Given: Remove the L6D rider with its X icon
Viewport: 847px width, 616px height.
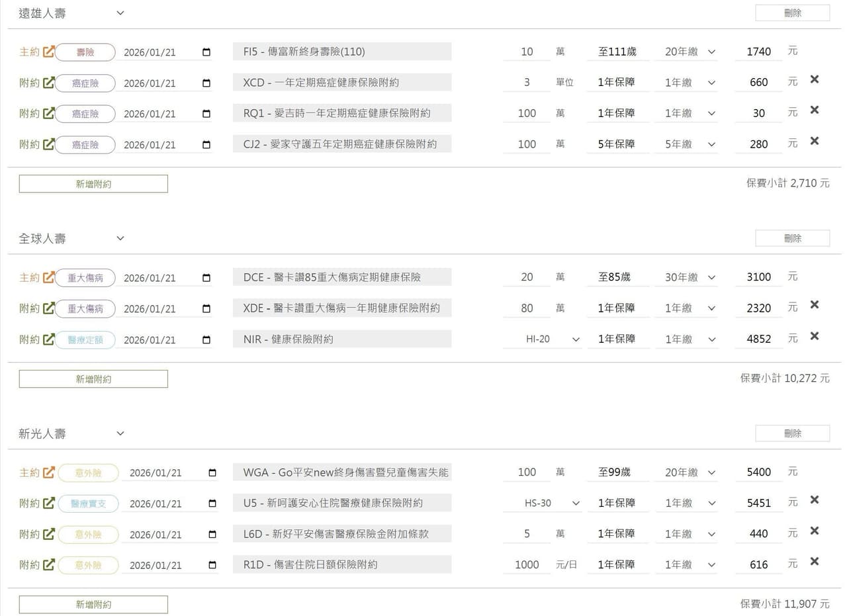Looking at the screenshot, I should (815, 531).
